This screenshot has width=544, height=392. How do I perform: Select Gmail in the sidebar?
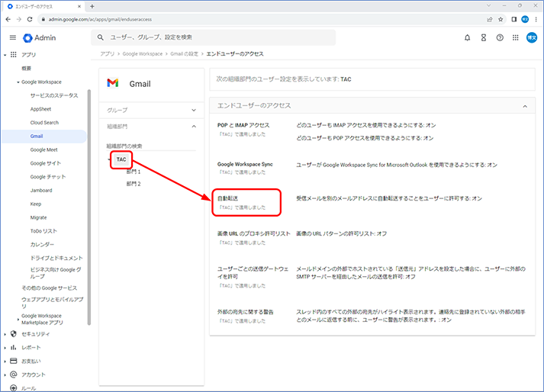[44, 137]
